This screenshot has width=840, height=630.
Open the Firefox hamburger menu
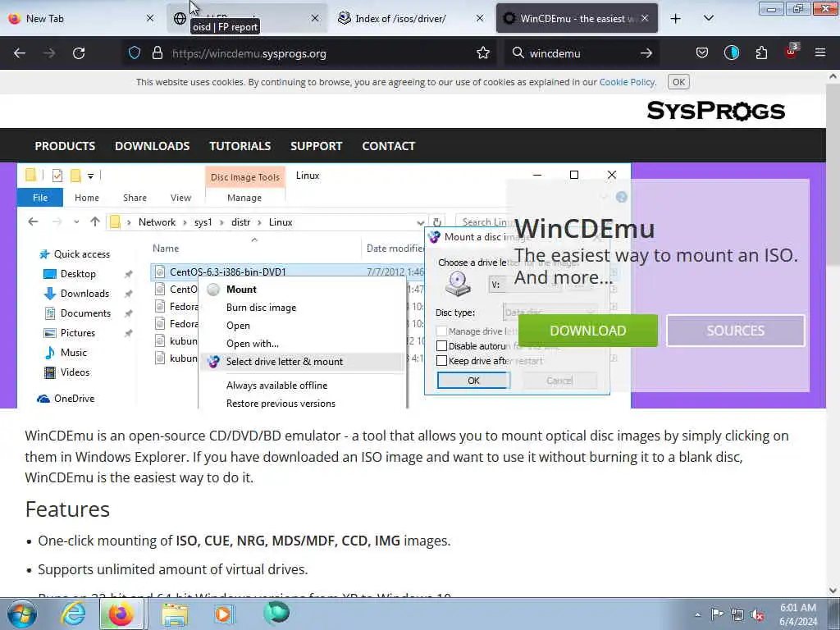pyautogui.click(x=820, y=53)
